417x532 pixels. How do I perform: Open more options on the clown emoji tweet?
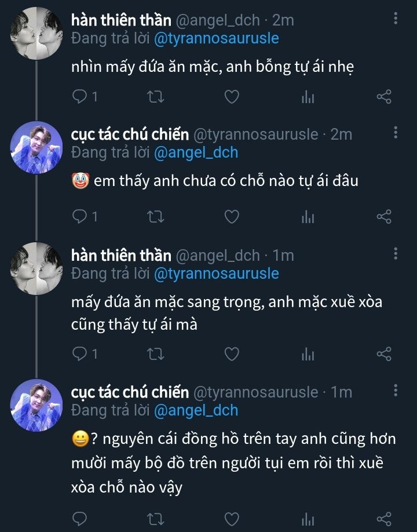point(396,134)
